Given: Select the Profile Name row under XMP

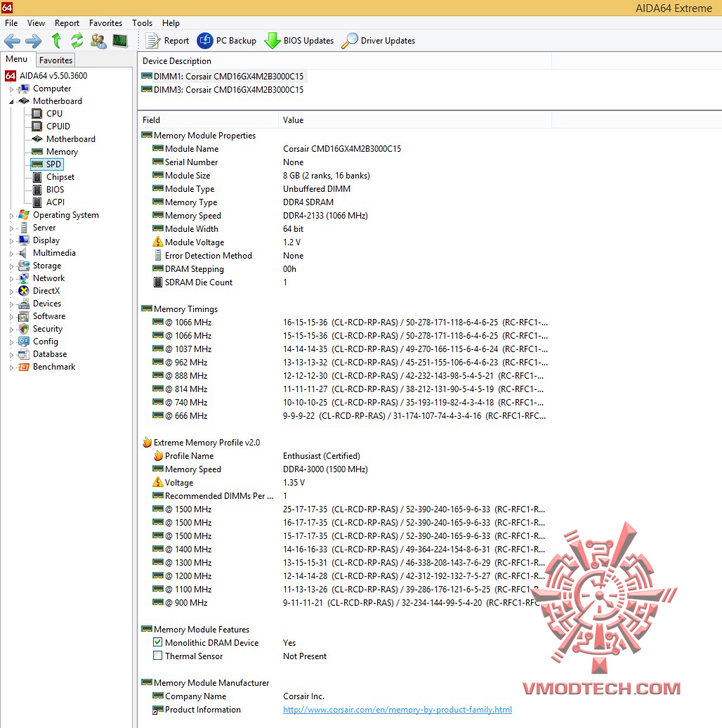Looking at the screenshot, I should click(x=345, y=456).
